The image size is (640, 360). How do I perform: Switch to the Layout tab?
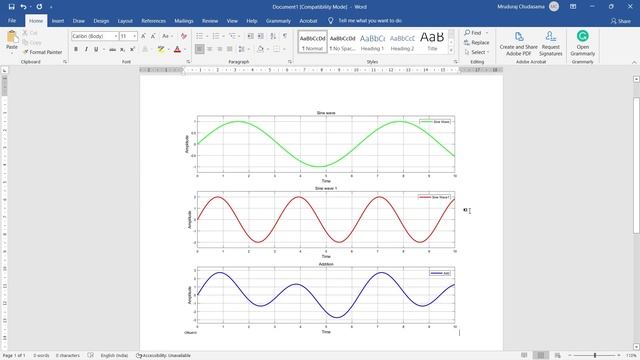tap(125, 21)
